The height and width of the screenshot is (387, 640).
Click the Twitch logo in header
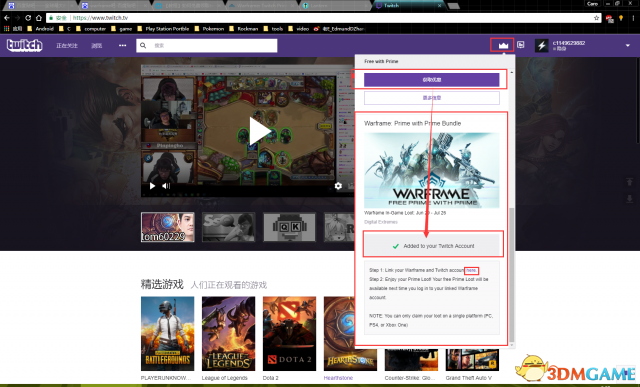point(24,45)
